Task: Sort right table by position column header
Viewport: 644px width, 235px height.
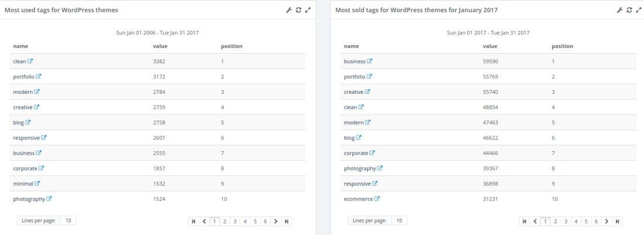Action: (562, 46)
